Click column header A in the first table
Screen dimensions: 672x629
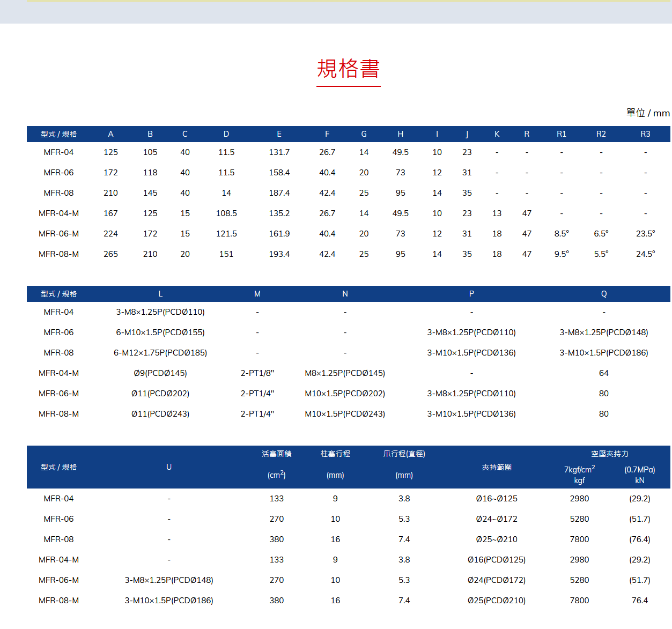(110, 134)
